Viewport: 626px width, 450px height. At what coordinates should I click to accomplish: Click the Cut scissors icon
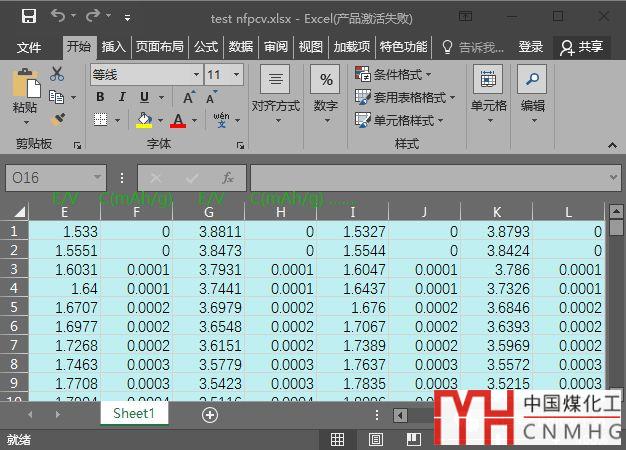click(56, 74)
